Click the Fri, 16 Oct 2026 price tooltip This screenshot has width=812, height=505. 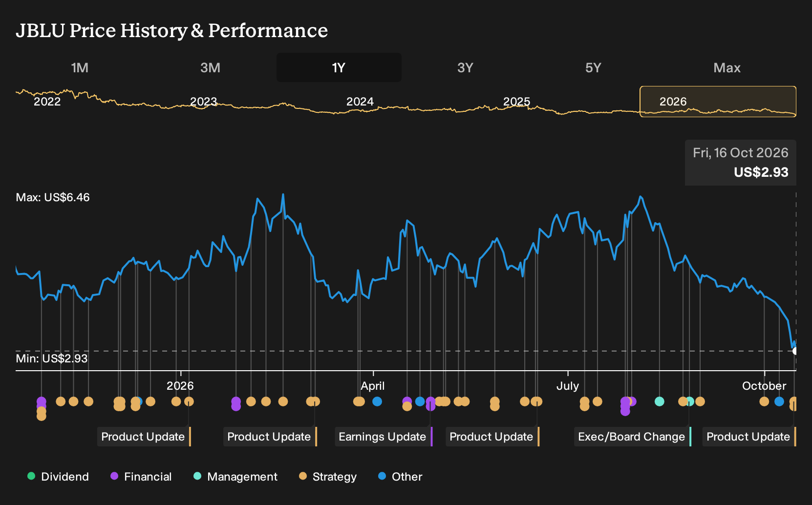click(740, 163)
